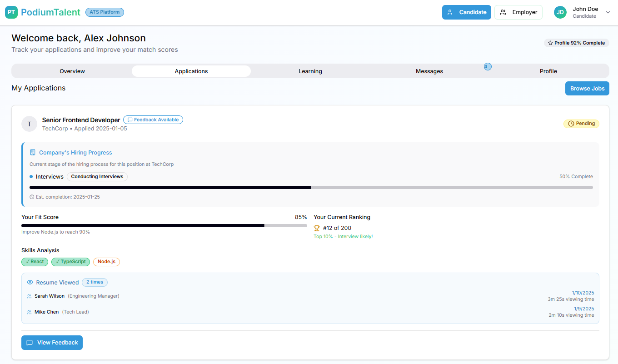
Task: Click the PodiumTalent PT logo icon
Action: pyautogui.click(x=11, y=12)
